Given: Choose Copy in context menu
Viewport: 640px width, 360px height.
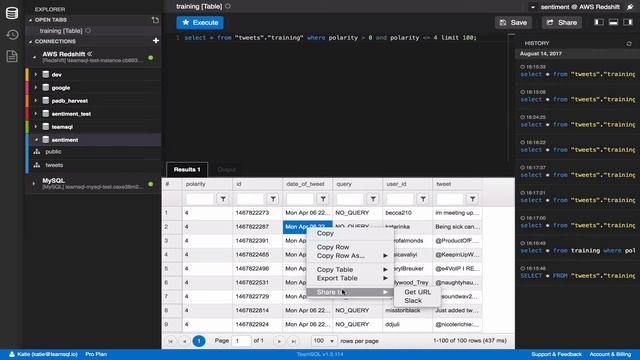Looking at the screenshot, I should point(325,233).
